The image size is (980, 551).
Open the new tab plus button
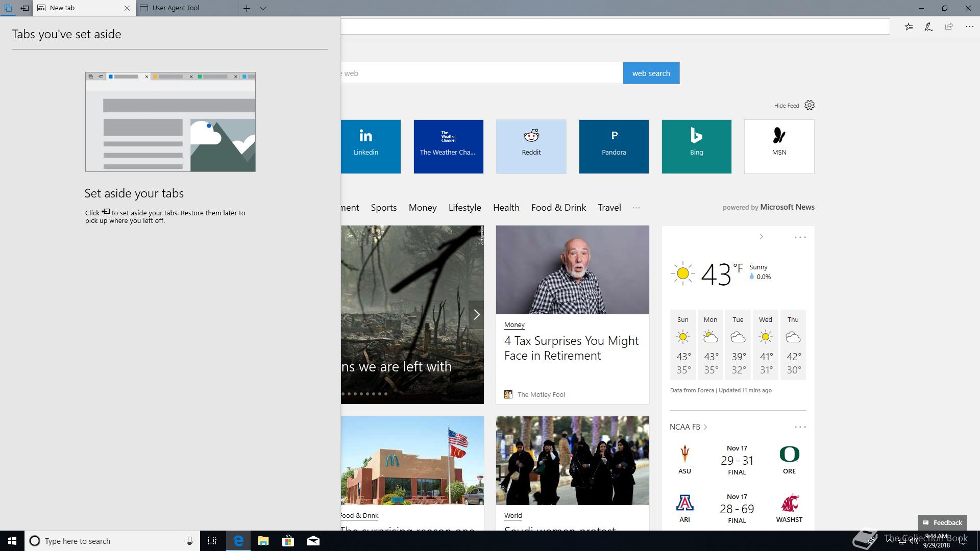pyautogui.click(x=247, y=8)
